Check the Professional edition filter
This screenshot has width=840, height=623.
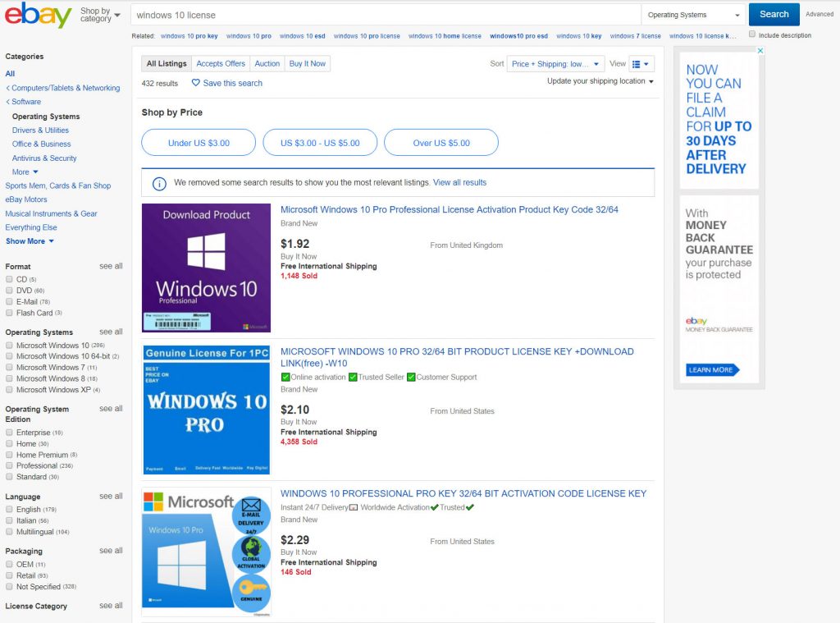tap(9, 466)
